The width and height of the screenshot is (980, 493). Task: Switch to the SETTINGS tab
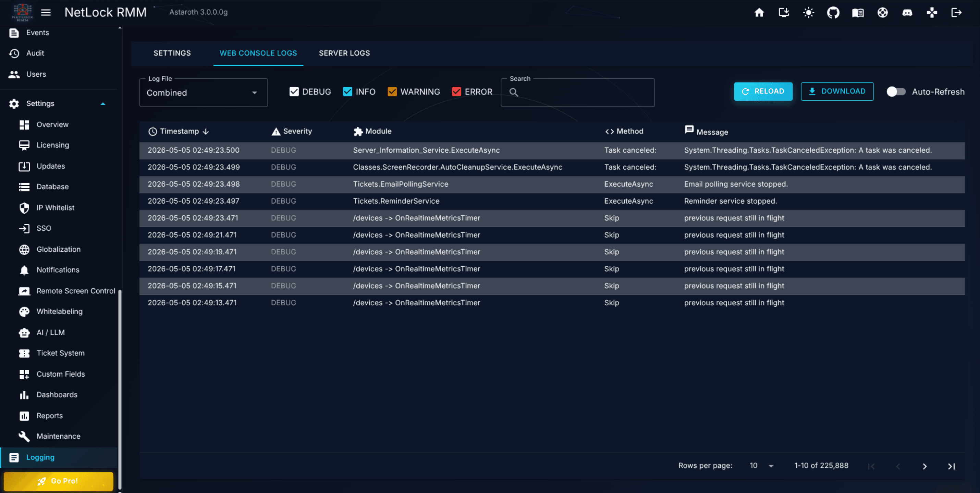point(172,53)
